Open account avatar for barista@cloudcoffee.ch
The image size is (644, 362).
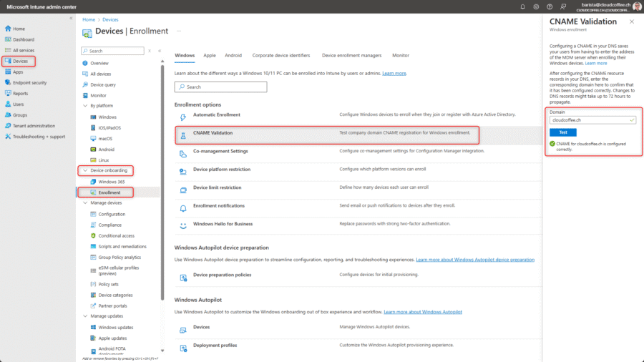pyautogui.click(x=637, y=6)
